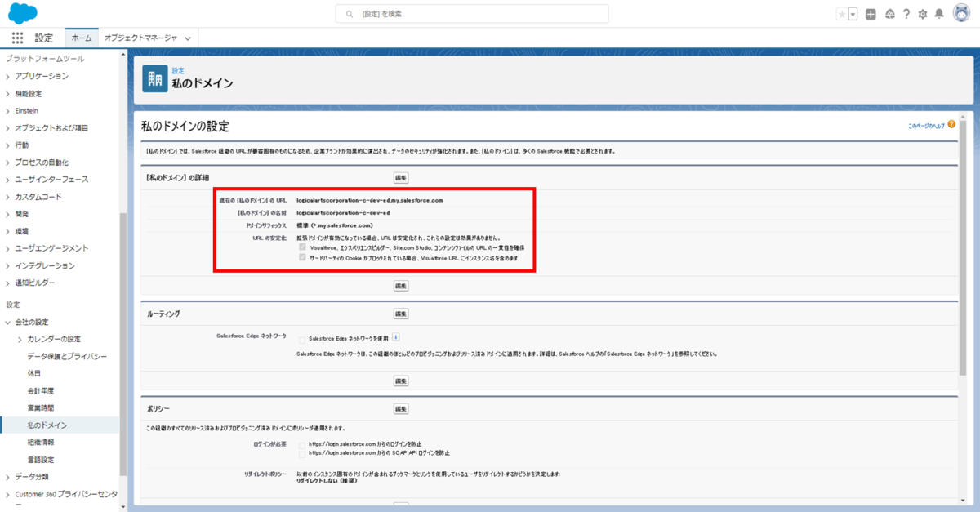Click the info icon beside Salesforce Edge ネットワークを使用

[395, 337]
